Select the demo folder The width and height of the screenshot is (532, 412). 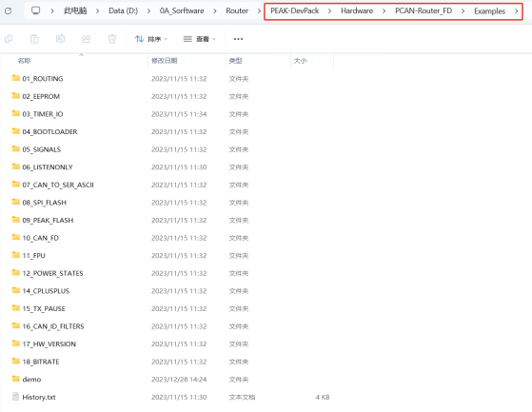[x=31, y=380]
